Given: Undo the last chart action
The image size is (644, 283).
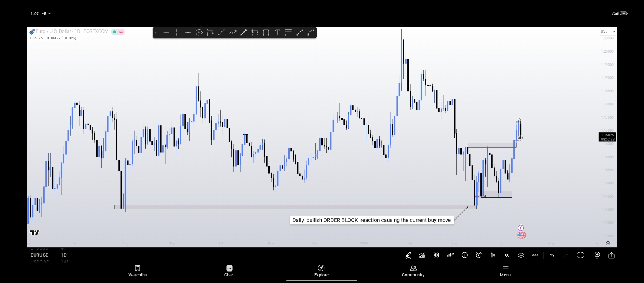Looking at the screenshot, I should (x=552, y=255).
